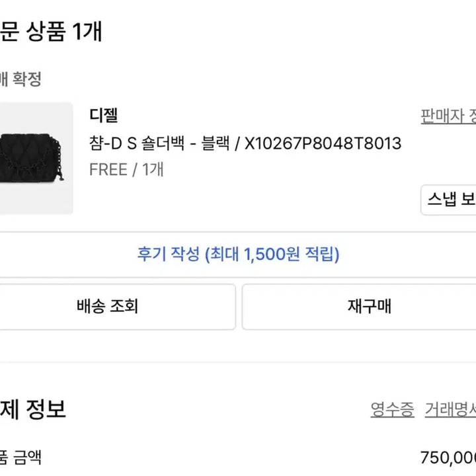Click the 결제 정보 section heading
Image resolution: width=476 pixels, height=476 pixels.
32,409
